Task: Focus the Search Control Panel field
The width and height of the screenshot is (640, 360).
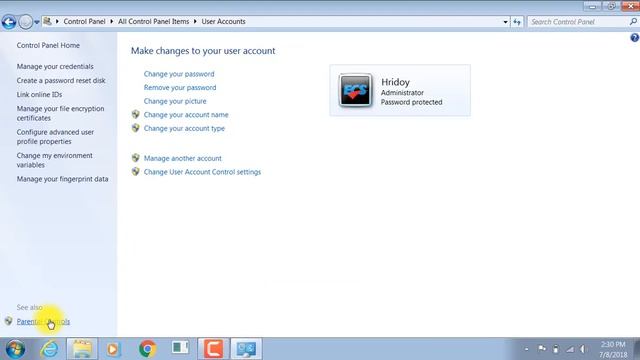Action: click(578, 22)
